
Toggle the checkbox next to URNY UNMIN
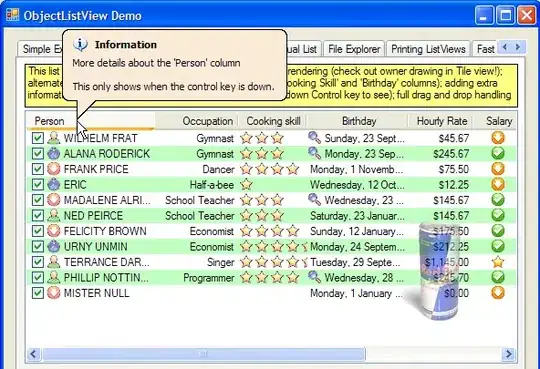click(38, 246)
